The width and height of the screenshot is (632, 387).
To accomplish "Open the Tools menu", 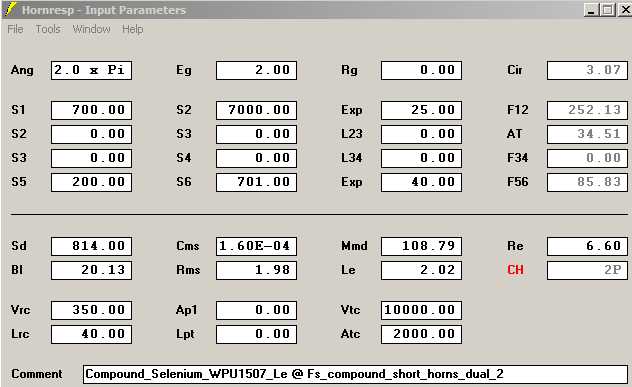I will click(x=48, y=29).
